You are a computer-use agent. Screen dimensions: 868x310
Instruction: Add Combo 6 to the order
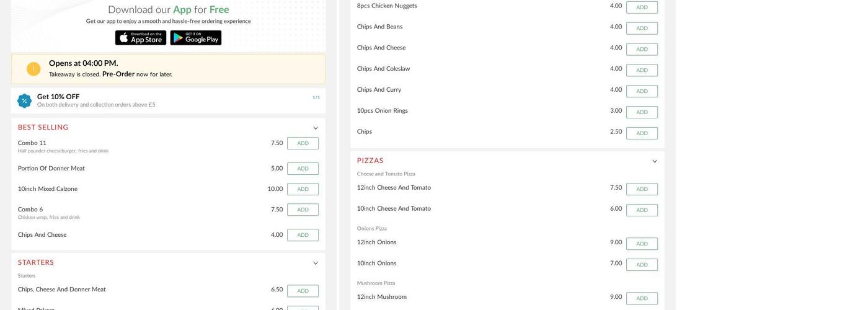click(x=303, y=210)
